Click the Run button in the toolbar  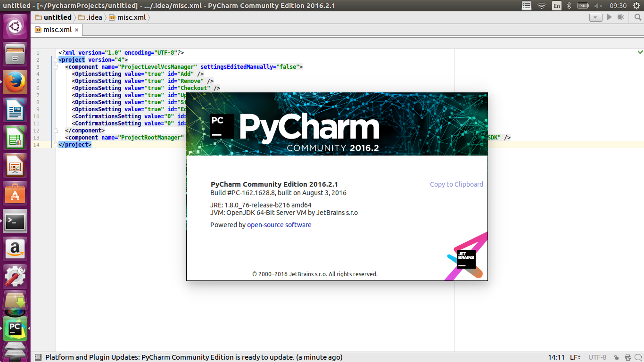point(609,17)
